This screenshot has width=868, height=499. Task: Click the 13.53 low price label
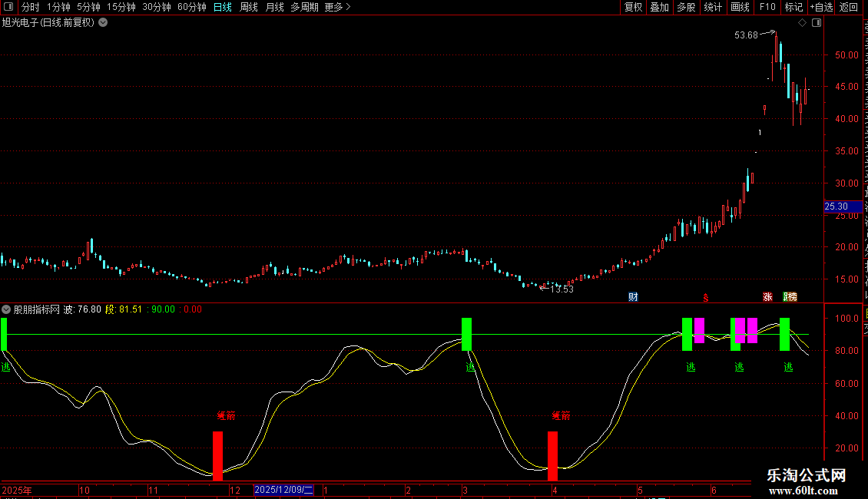[562, 289]
